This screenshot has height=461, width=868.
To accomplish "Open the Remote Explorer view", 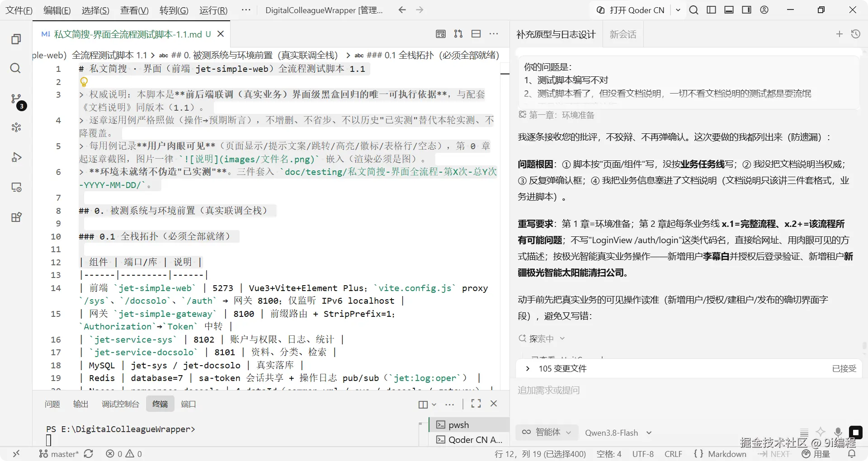I will [16, 187].
